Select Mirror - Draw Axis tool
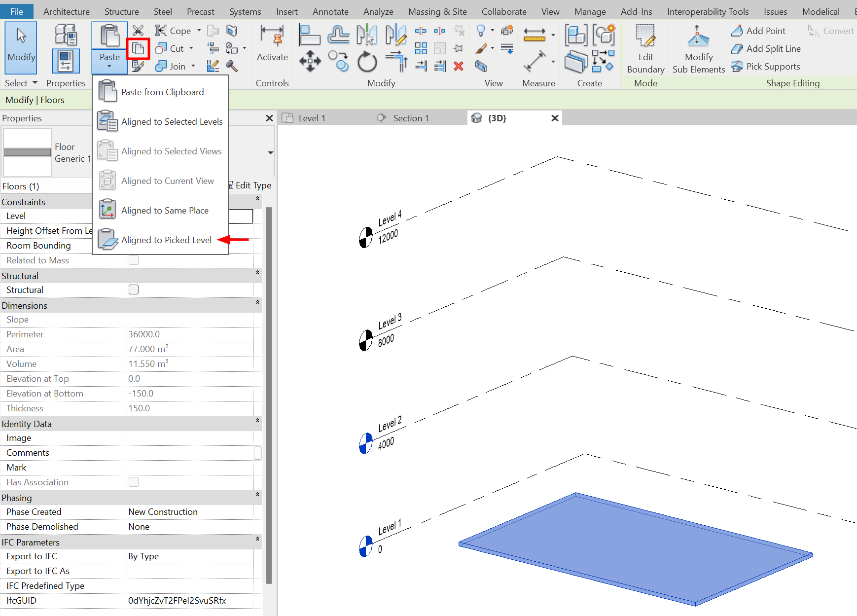The height and width of the screenshot is (616, 857). [x=396, y=35]
